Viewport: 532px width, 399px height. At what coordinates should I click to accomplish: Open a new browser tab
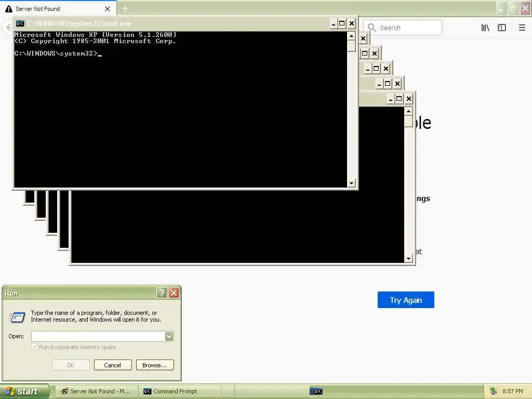coord(125,8)
